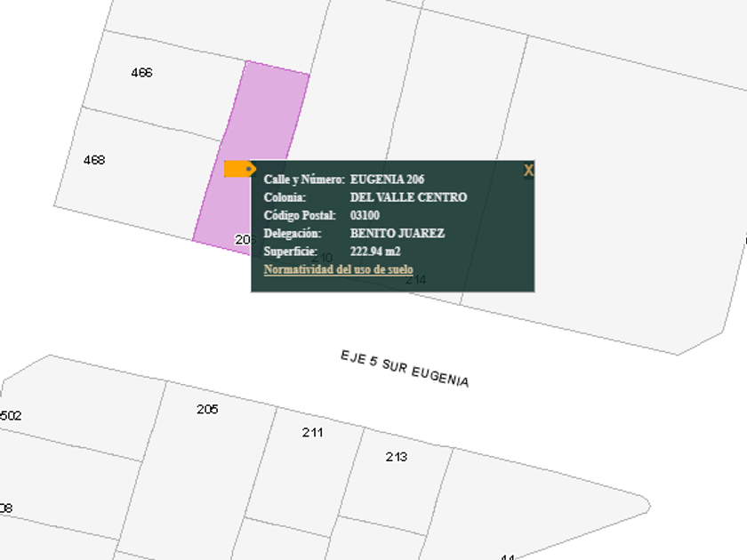Click the BENITO JUAREZ delegación value
The height and width of the screenshot is (560, 747).
398,234
